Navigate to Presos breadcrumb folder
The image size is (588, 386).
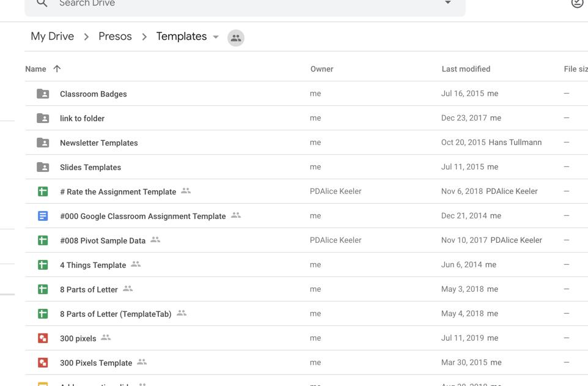click(115, 37)
